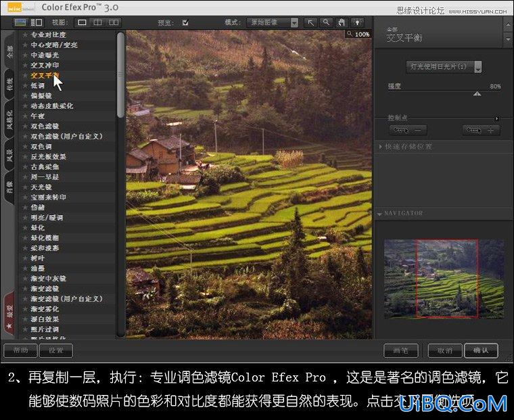Click the 帮助 help button
Image resolution: width=514 pixels, height=420 pixels.
point(20,350)
